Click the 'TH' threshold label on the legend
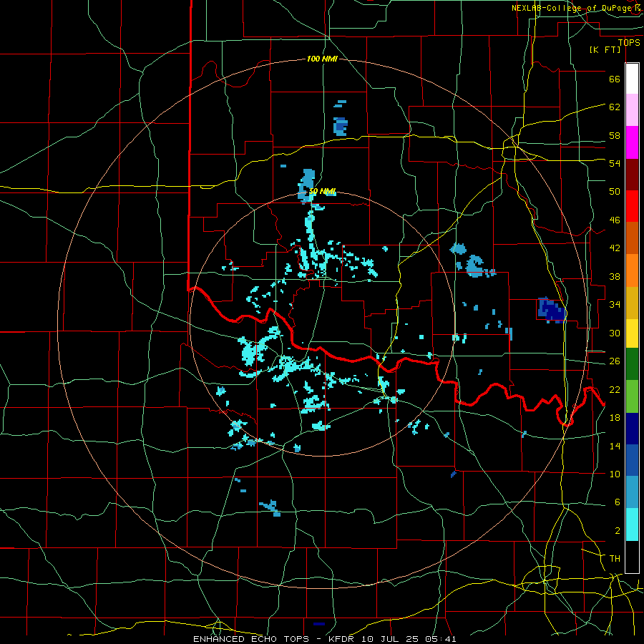Screen dimensions: 644x644 615,559
